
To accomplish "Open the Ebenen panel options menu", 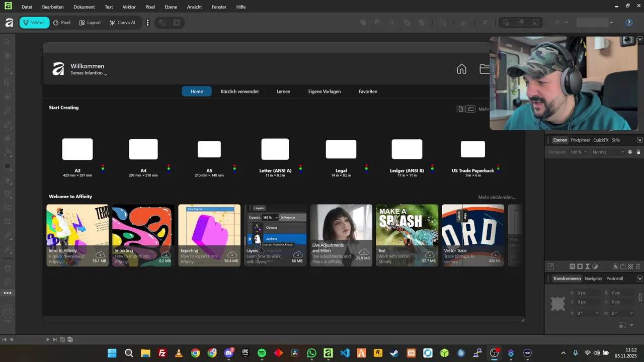I will pyautogui.click(x=639, y=140).
